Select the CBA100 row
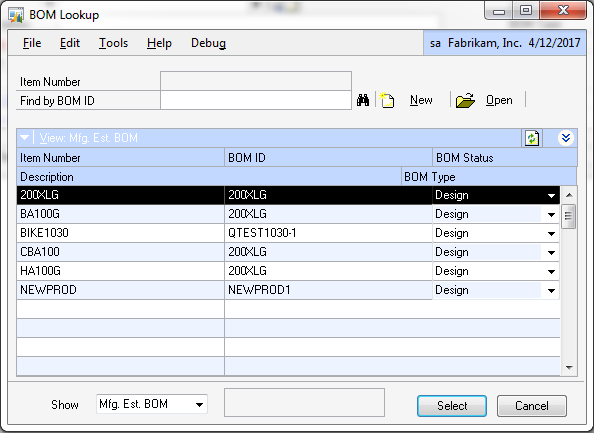This screenshot has width=594, height=433. click(x=288, y=252)
